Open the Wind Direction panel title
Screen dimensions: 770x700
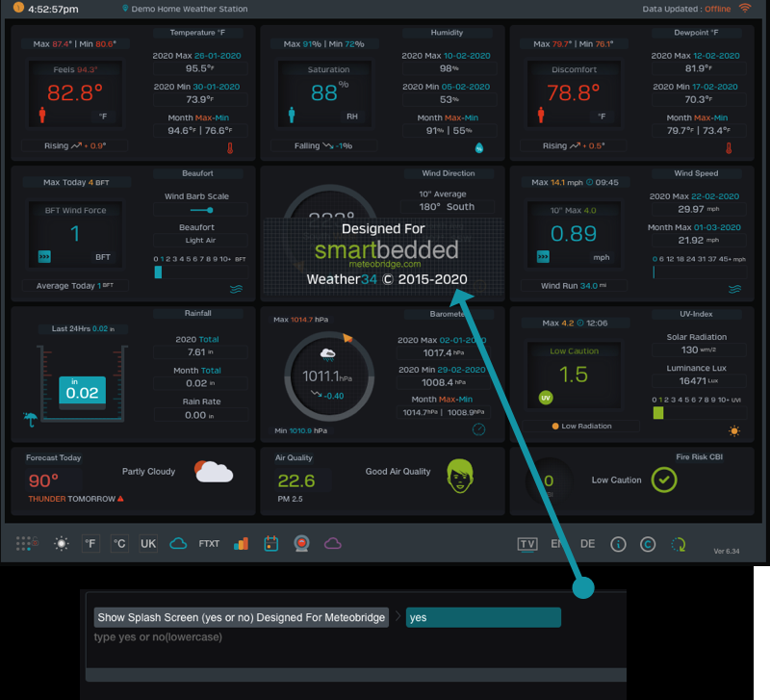coord(449,173)
